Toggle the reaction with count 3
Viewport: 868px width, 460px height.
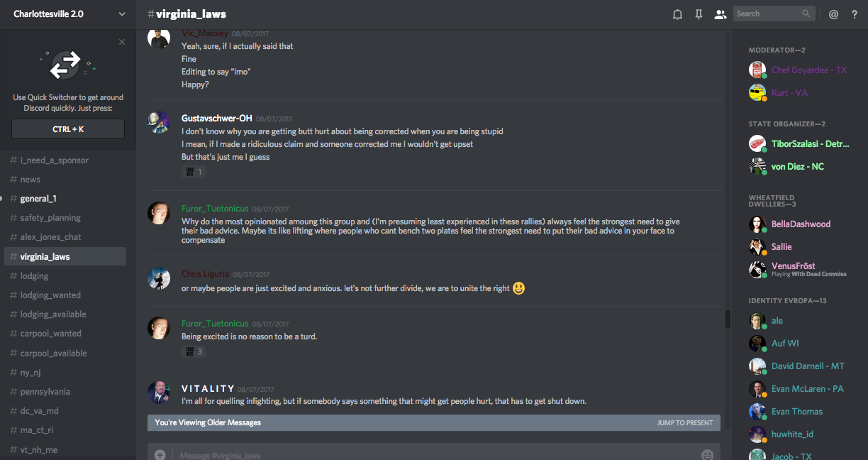click(194, 351)
